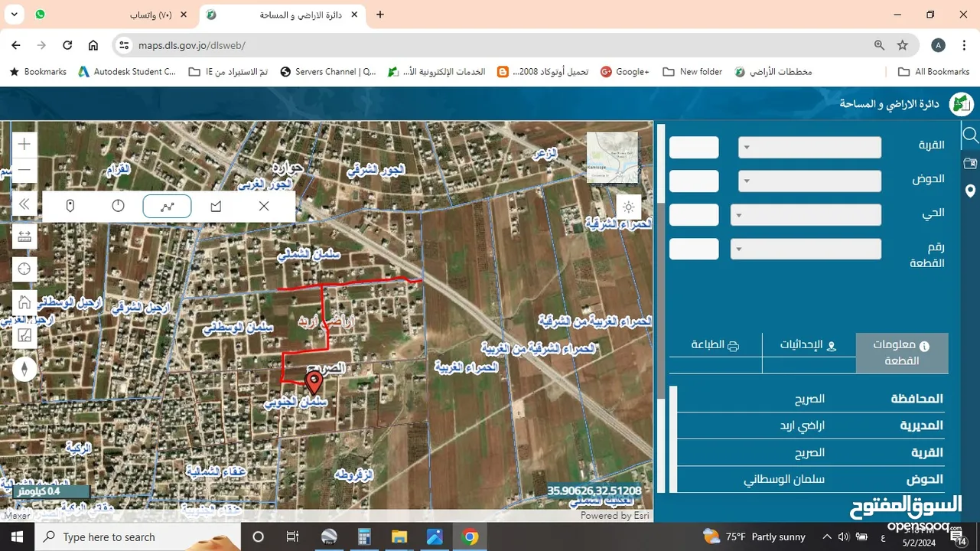Expand the رقم القطعة parcel number dropdown
This screenshot has height=551, width=980.
click(806, 249)
